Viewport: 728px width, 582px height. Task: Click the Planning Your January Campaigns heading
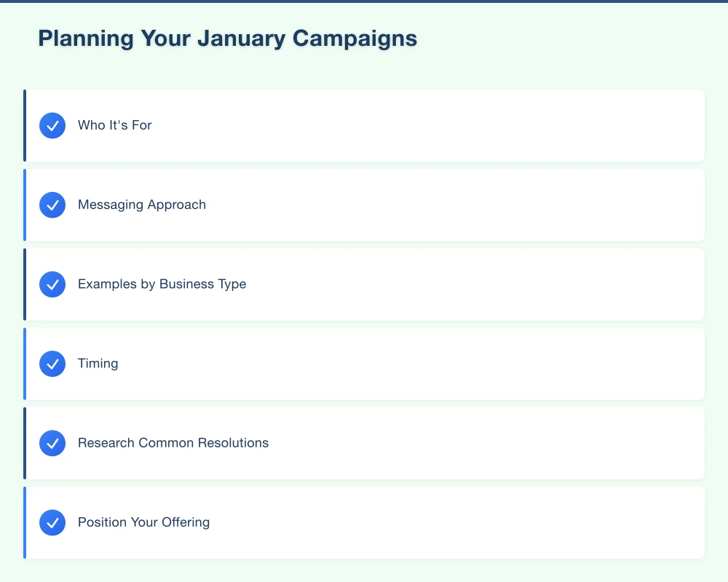227,38
